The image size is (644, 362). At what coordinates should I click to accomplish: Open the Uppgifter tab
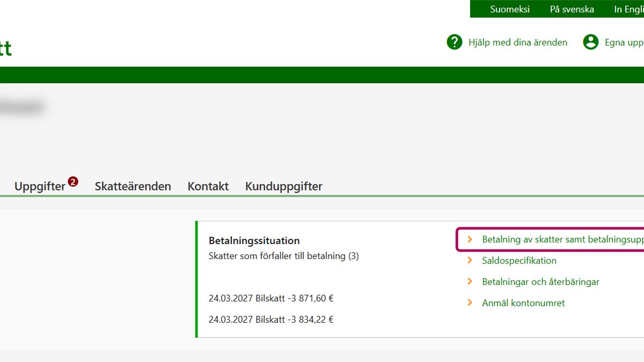tap(40, 187)
